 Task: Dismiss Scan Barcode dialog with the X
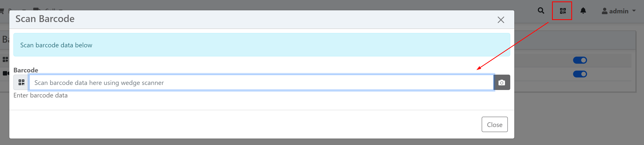[x=501, y=20]
